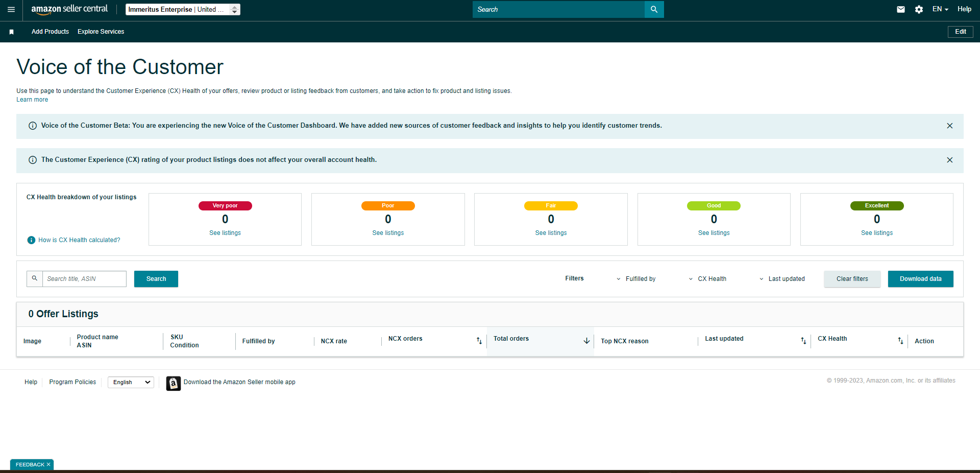Expand the Last updated filter
Image resolution: width=980 pixels, height=473 pixels.
[x=782, y=279]
